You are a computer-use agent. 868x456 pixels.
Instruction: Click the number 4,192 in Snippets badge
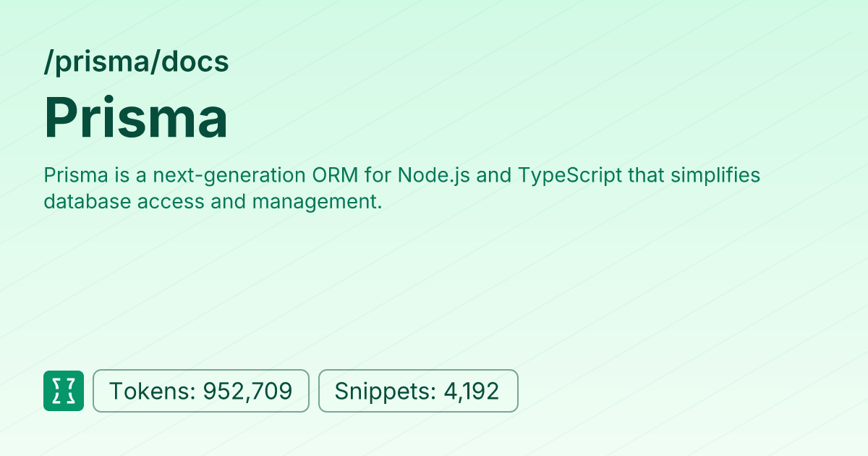click(x=472, y=391)
